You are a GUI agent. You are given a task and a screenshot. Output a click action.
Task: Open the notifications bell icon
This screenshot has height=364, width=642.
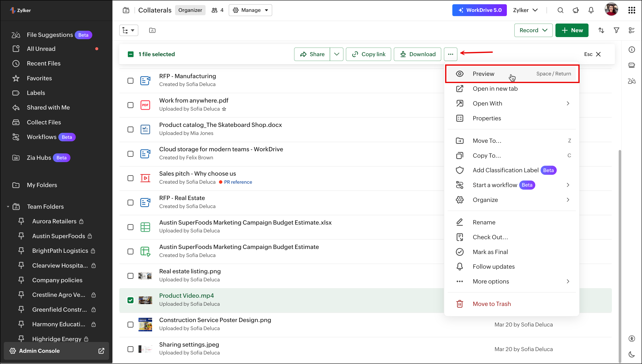591,10
